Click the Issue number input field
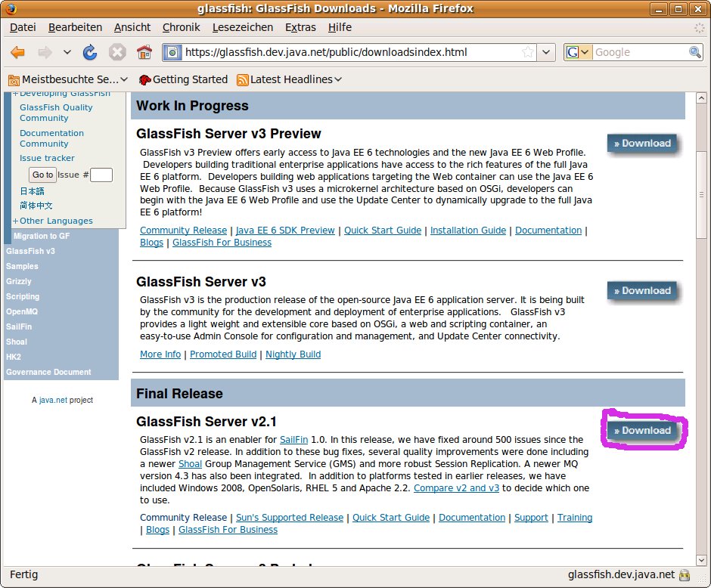Viewport: 711px width, 588px height. click(101, 175)
